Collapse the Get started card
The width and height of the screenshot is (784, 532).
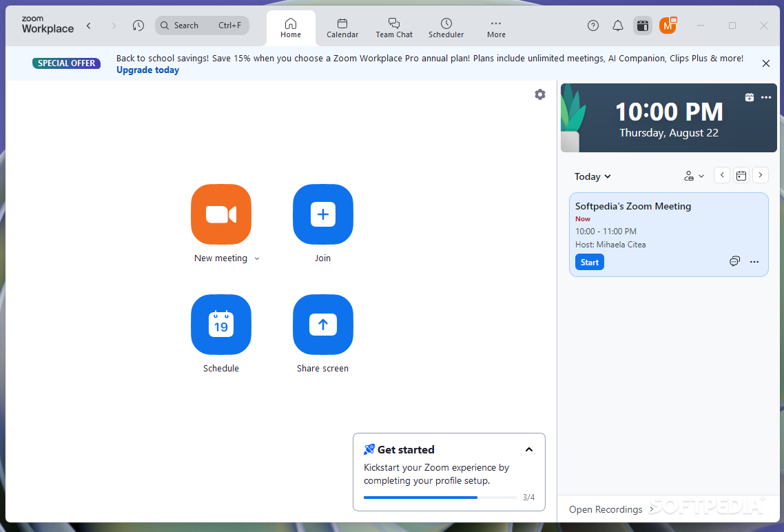point(529,449)
